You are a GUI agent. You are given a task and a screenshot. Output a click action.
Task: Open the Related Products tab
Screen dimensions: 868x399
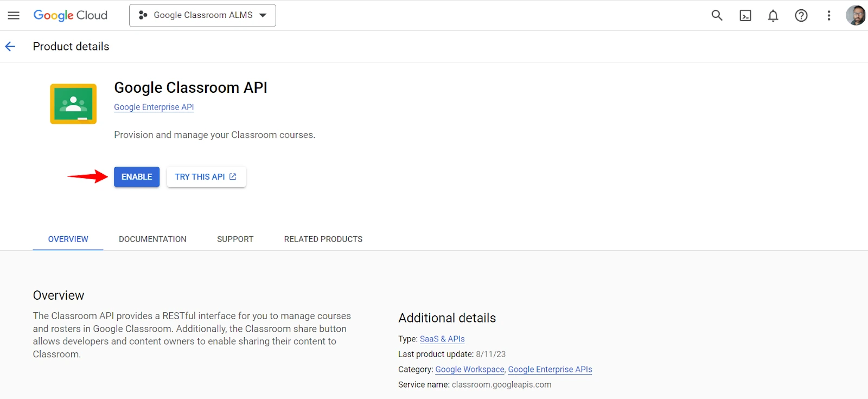coord(323,239)
